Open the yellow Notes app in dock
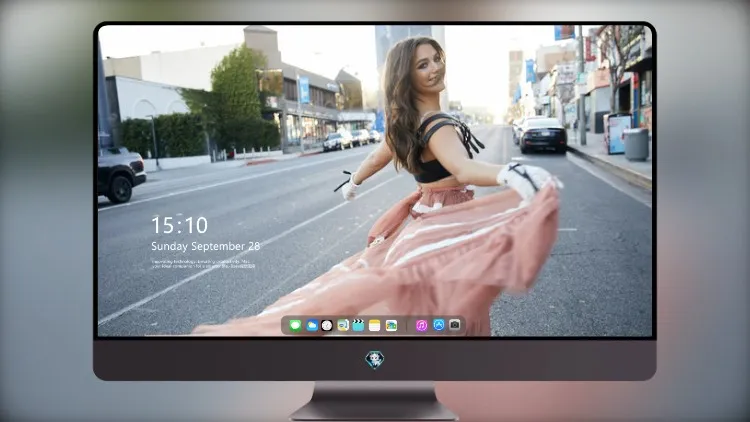Viewport: 750px width, 422px height. coord(375,326)
